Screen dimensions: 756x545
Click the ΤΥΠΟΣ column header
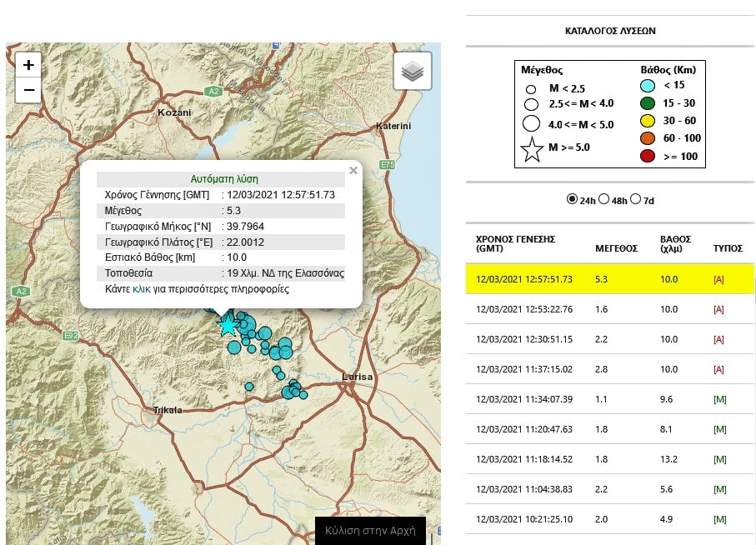[x=727, y=248]
